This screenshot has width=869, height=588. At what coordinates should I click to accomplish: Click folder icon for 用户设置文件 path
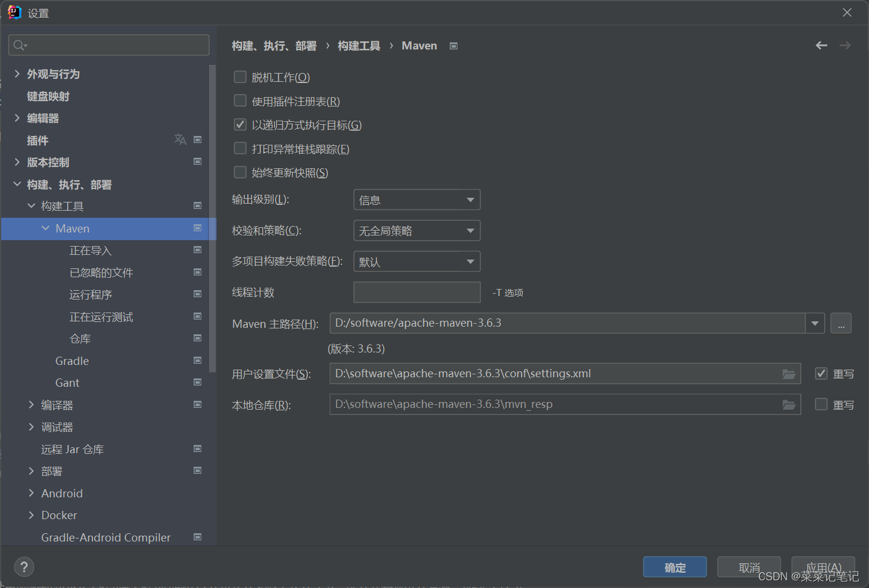(789, 374)
